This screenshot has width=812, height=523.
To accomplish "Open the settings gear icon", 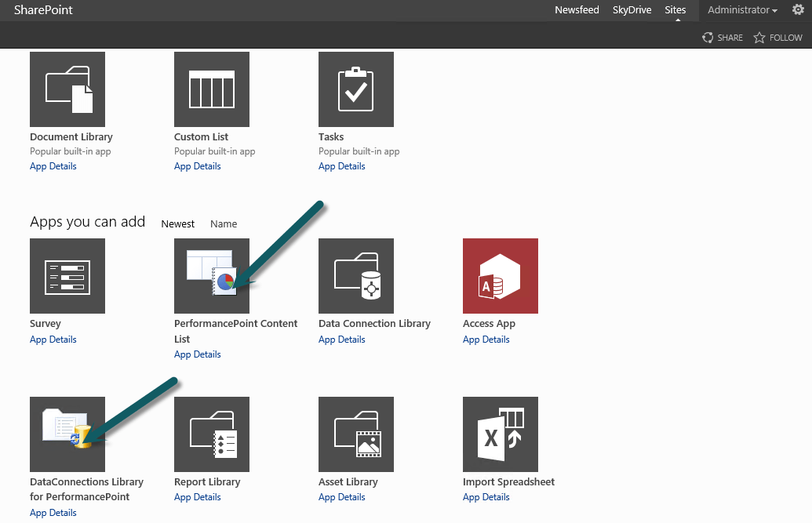I will point(798,9).
